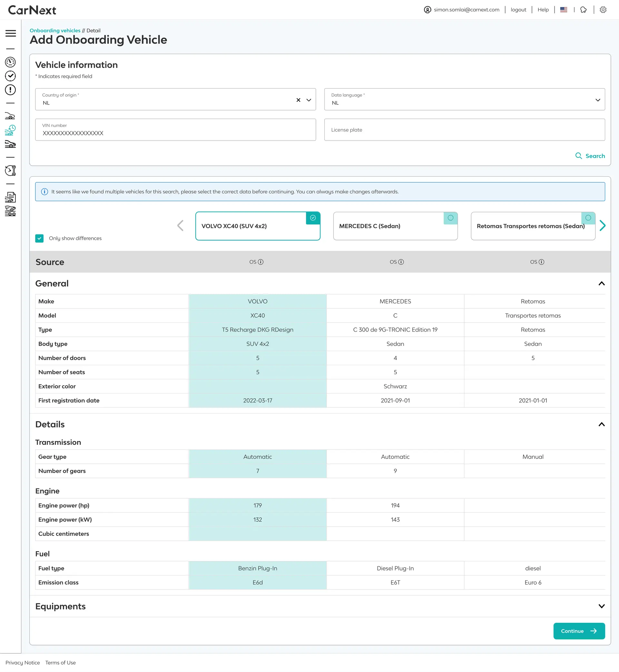Select the MERCEDES C (Sedan) vehicle card

(395, 226)
